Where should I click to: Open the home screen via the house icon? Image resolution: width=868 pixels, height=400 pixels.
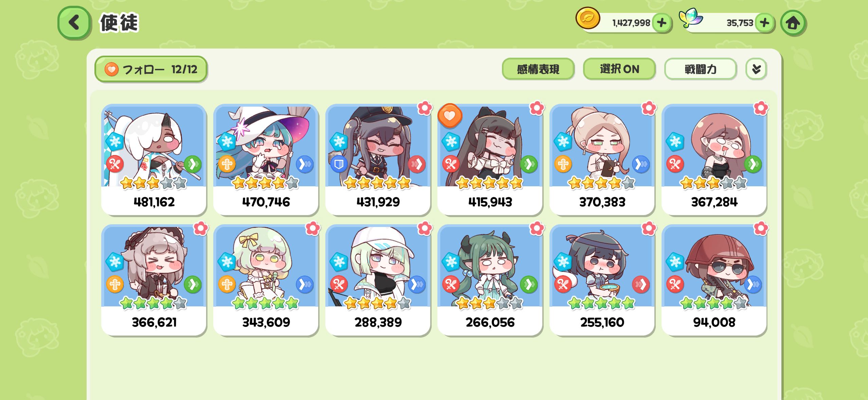793,23
